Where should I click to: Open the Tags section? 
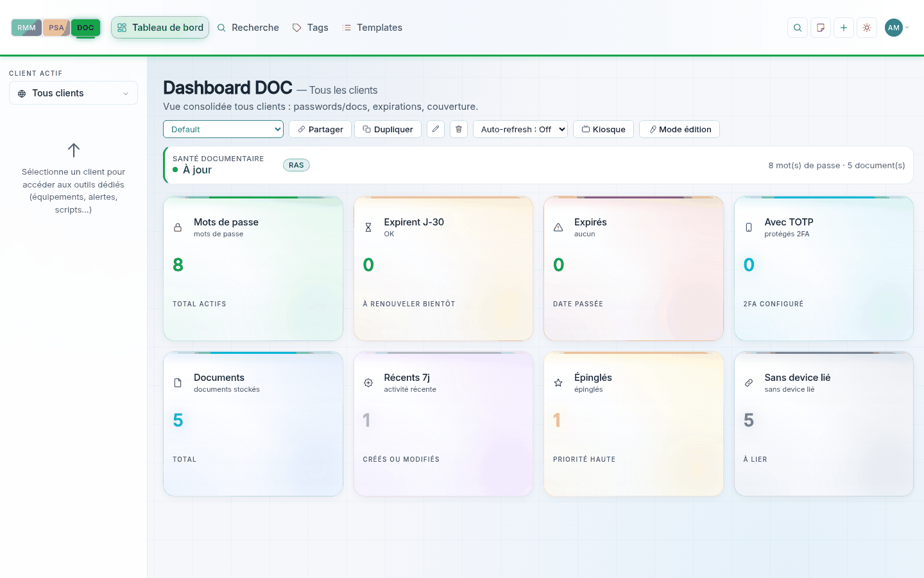[x=310, y=28]
